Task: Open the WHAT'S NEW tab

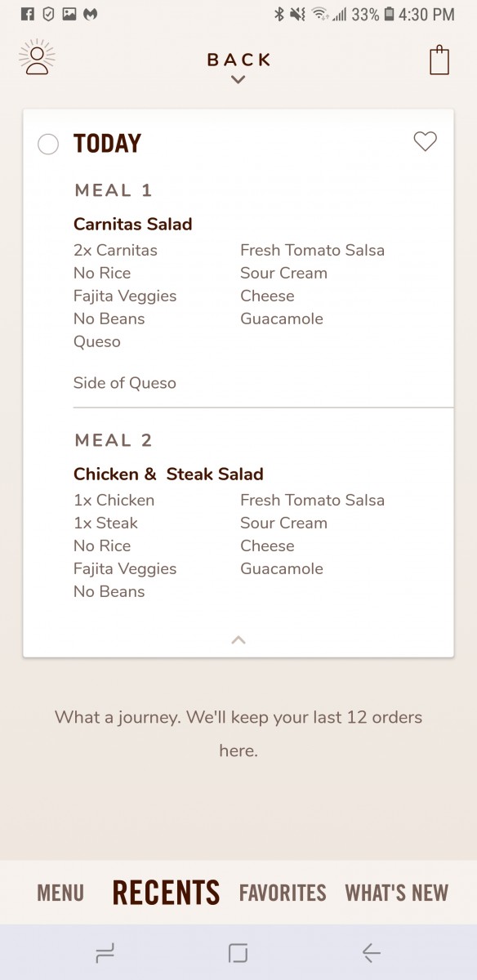Action: click(x=397, y=893)
